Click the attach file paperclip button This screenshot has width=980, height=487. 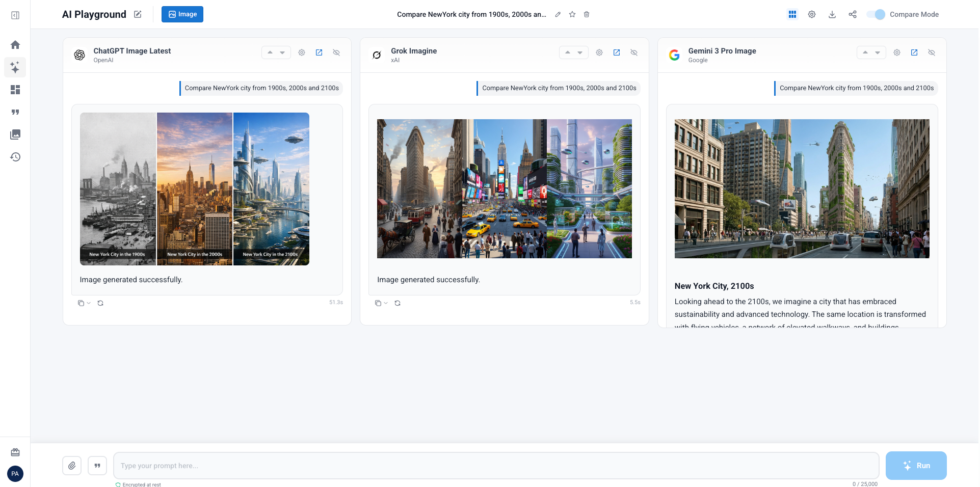pos(72,466)
